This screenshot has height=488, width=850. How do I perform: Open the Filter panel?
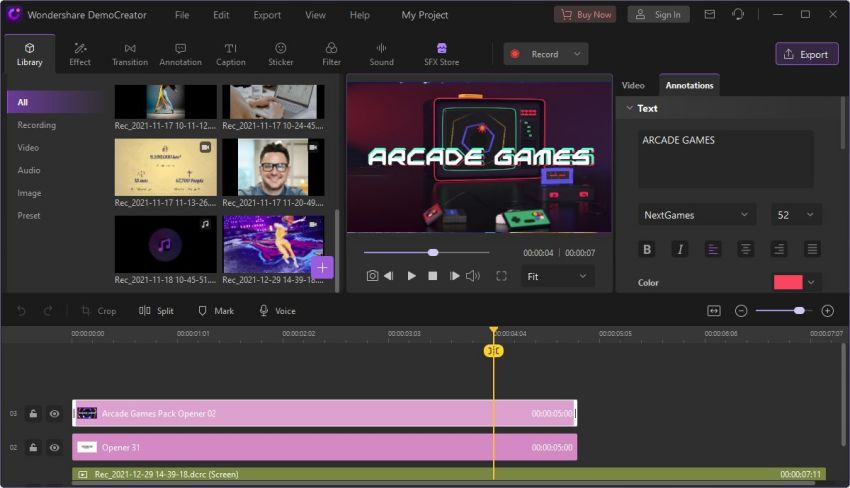click(x=331, y=54)
